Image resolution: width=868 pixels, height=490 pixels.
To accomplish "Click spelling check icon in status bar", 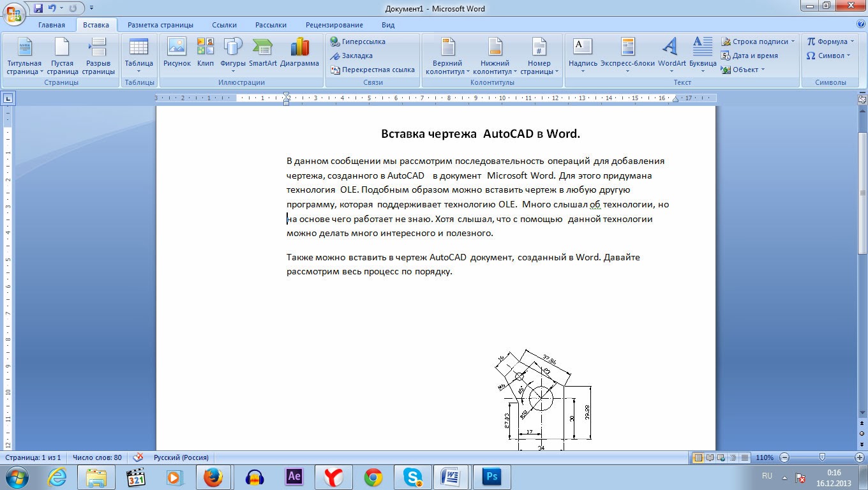I will click(138, 457).
